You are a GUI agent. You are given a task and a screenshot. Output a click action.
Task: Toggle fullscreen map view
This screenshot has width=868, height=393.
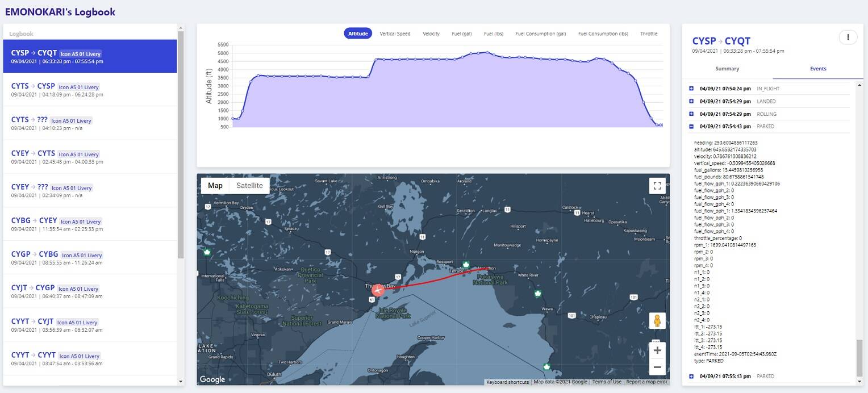657,186
